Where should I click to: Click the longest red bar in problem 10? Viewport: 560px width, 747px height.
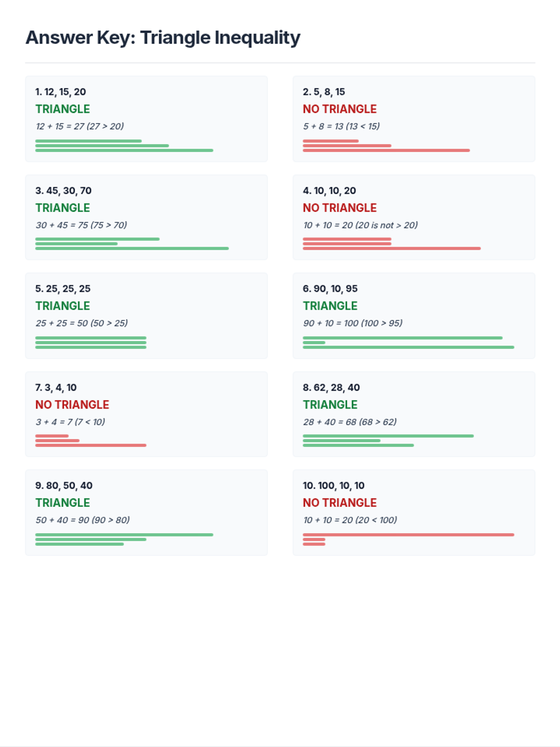point(408,535)
